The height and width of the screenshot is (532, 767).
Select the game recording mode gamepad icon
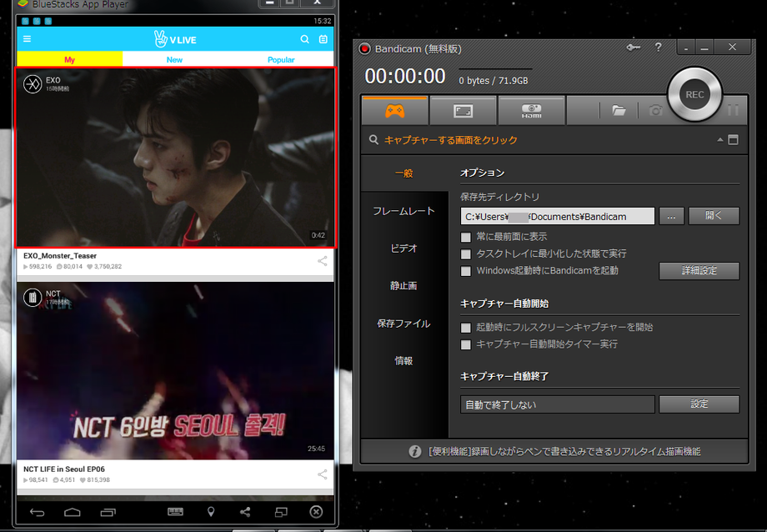click(x=394, y=110)
